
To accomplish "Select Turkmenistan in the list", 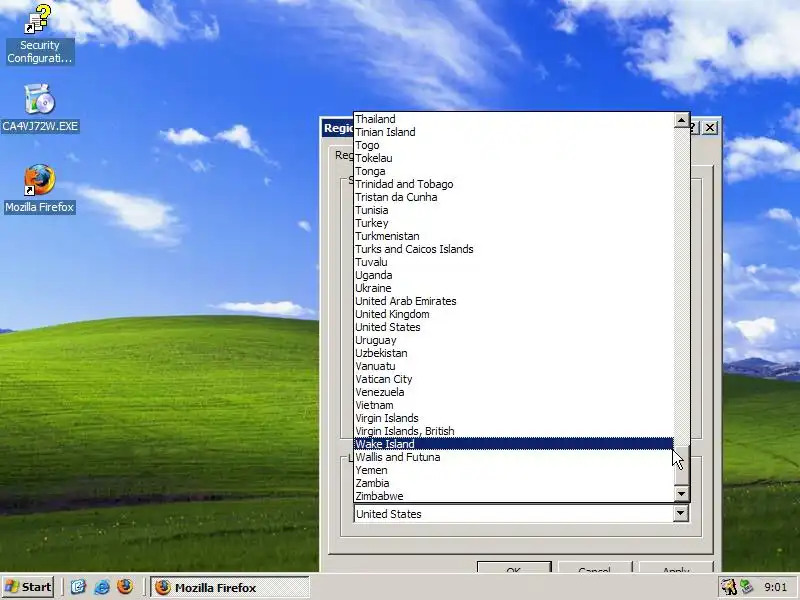I will tap(514, 236).
